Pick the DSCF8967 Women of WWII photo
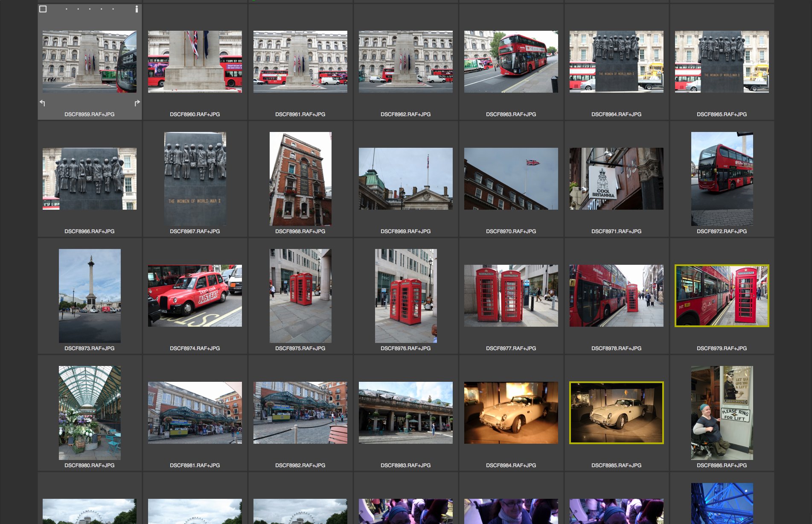The width and height of the screenshot is (812, 524). (x=195, y=179)
